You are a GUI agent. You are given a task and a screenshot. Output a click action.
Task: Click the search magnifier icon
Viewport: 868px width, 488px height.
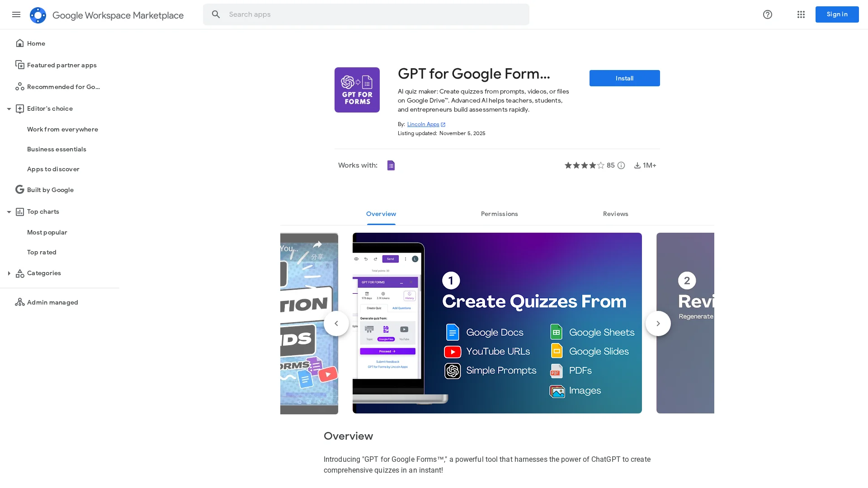point(216,14)
